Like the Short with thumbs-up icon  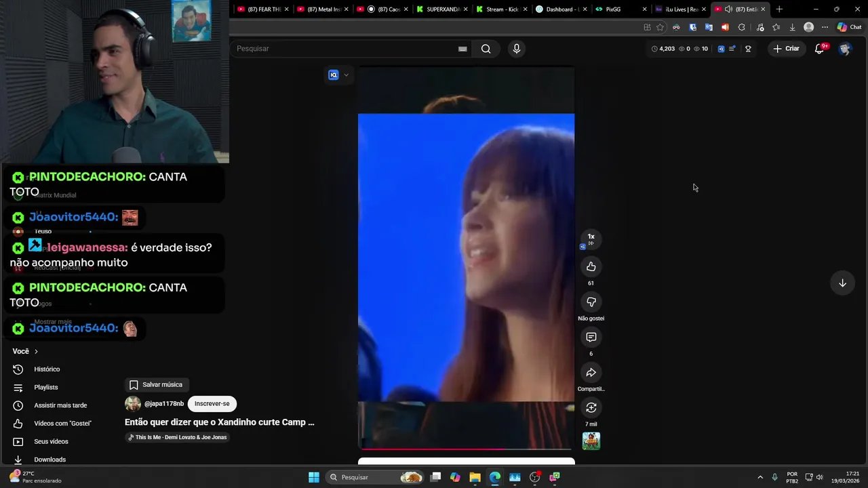[x=591, y=267]
